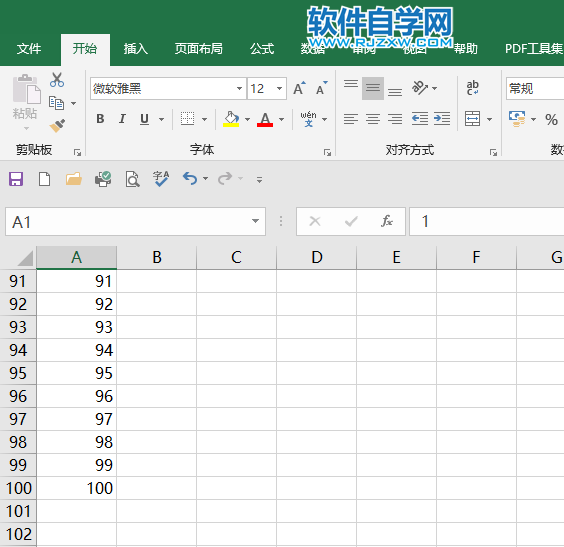Open 剪贴板 pane launcher

click(x=77, y=152)
